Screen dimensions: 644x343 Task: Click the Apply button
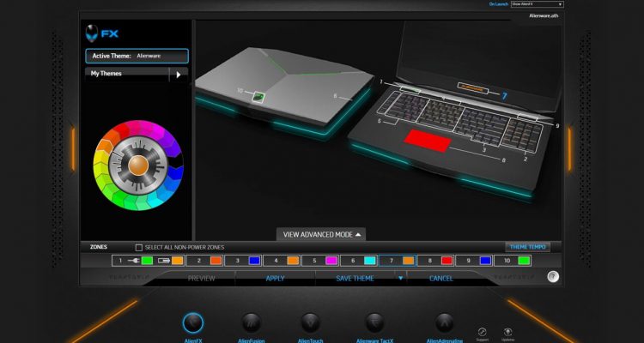tap(275, 278)
